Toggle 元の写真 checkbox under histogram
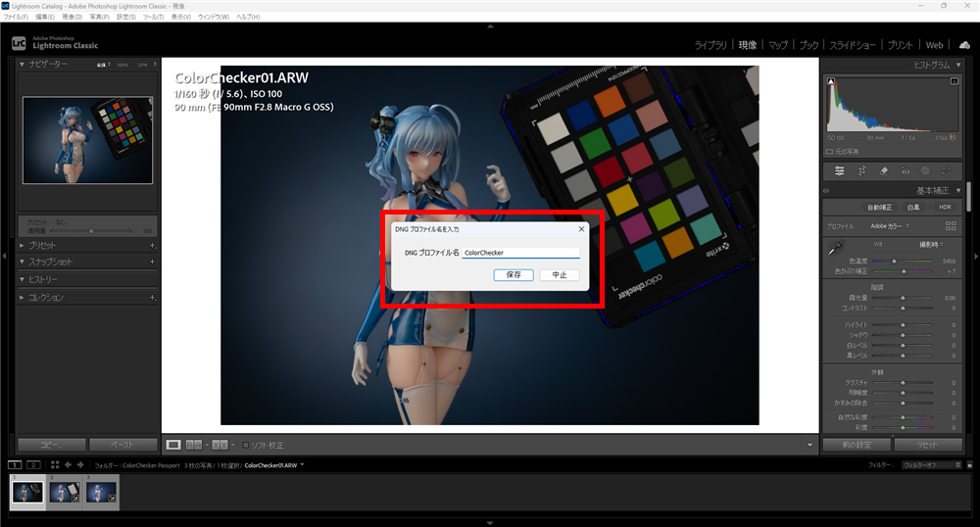 click(x=829, y=152)
